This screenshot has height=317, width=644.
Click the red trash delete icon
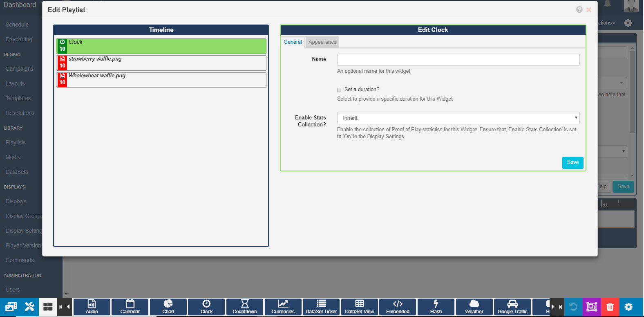pos(610,307)
